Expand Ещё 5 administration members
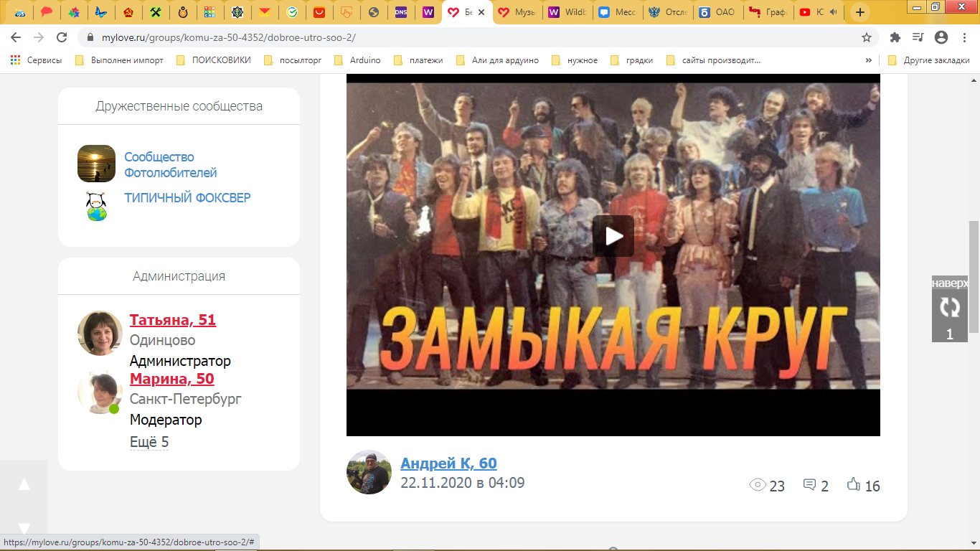 [149, 442]
